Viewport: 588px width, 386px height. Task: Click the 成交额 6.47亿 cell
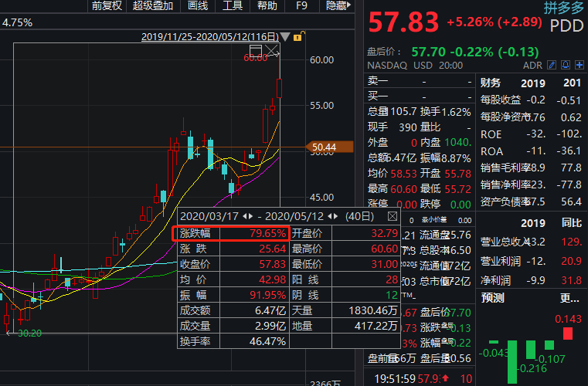point(233,310)
